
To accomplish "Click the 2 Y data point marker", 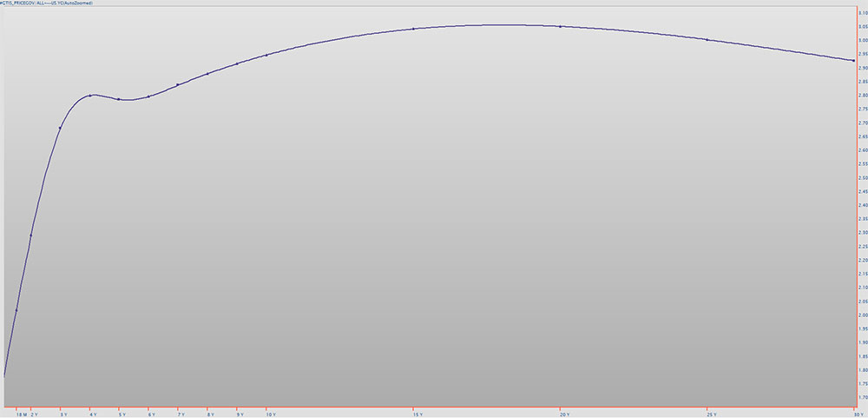I will pos(31,235).
